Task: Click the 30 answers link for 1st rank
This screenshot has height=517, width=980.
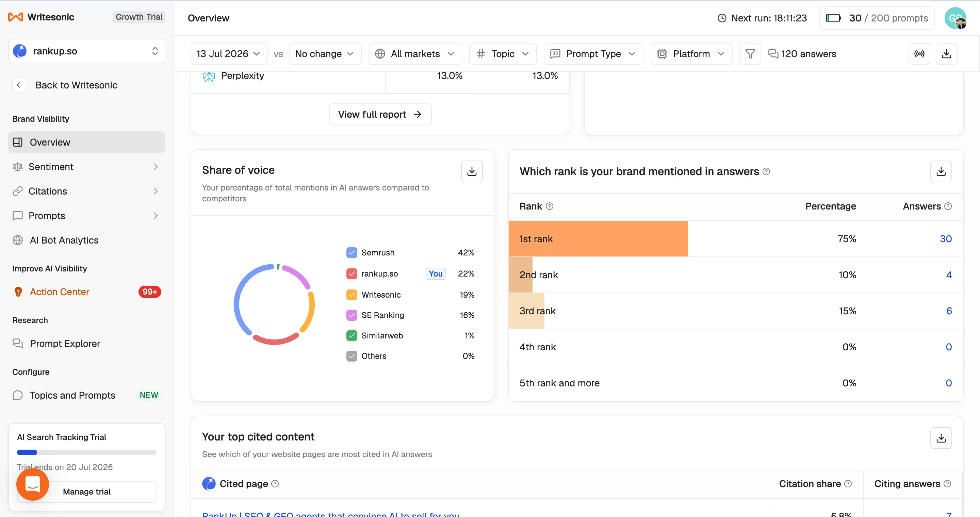Action: click(945, 239)
